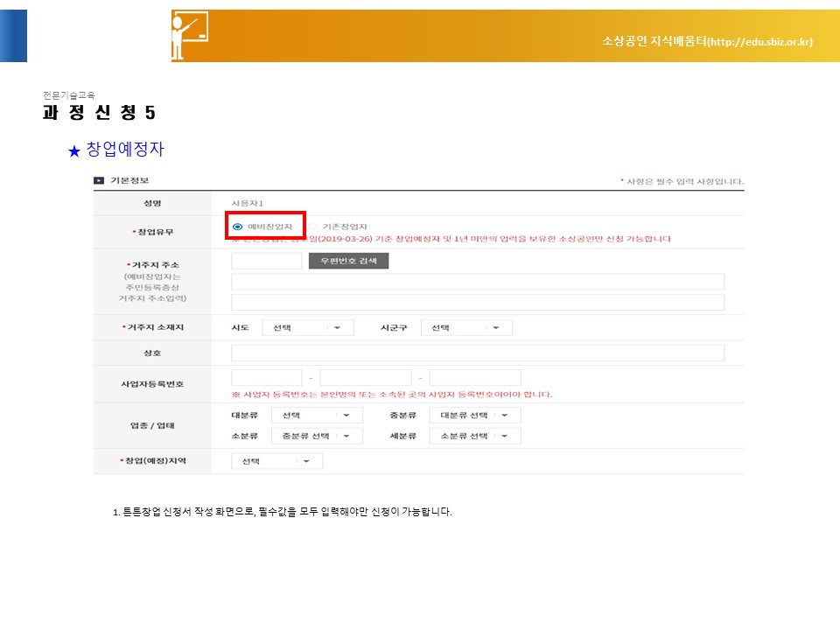Click the red 사업자 등록번호 notice text

(392, 395)
